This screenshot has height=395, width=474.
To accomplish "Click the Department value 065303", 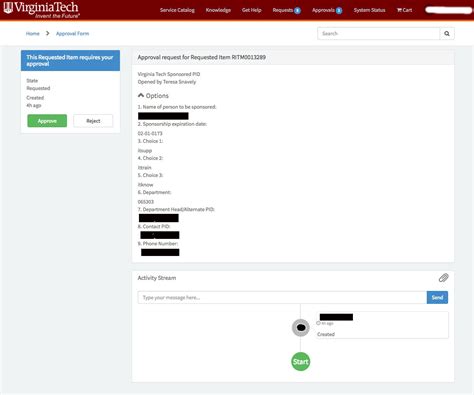I will 146,202.
